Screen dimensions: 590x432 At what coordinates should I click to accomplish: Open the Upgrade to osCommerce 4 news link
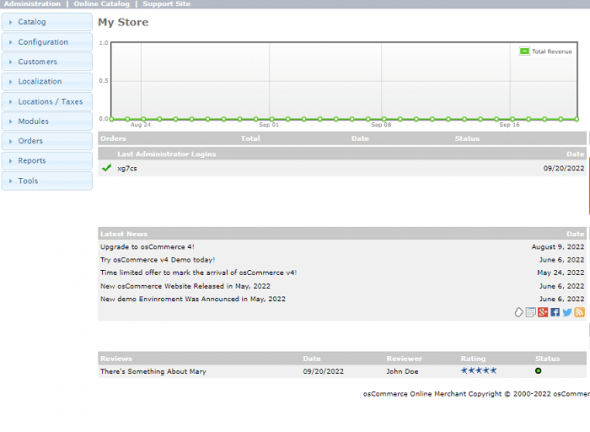[147, 247]
